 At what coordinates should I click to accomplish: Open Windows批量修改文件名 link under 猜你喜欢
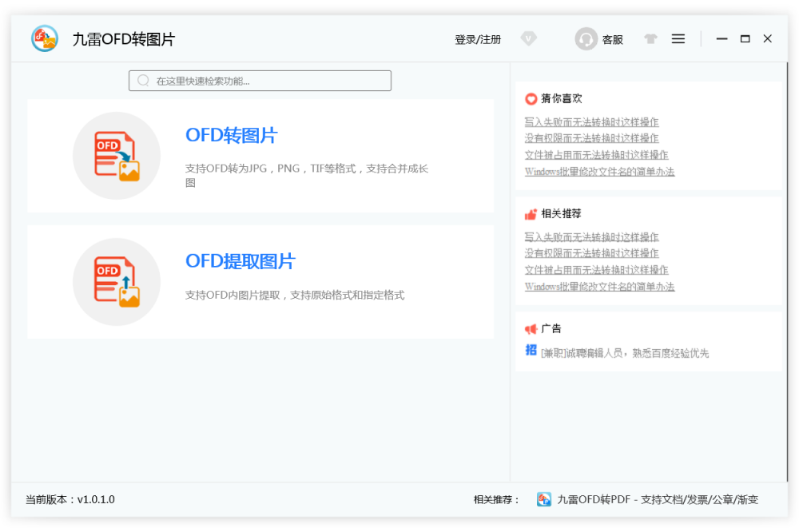[599, 171]
